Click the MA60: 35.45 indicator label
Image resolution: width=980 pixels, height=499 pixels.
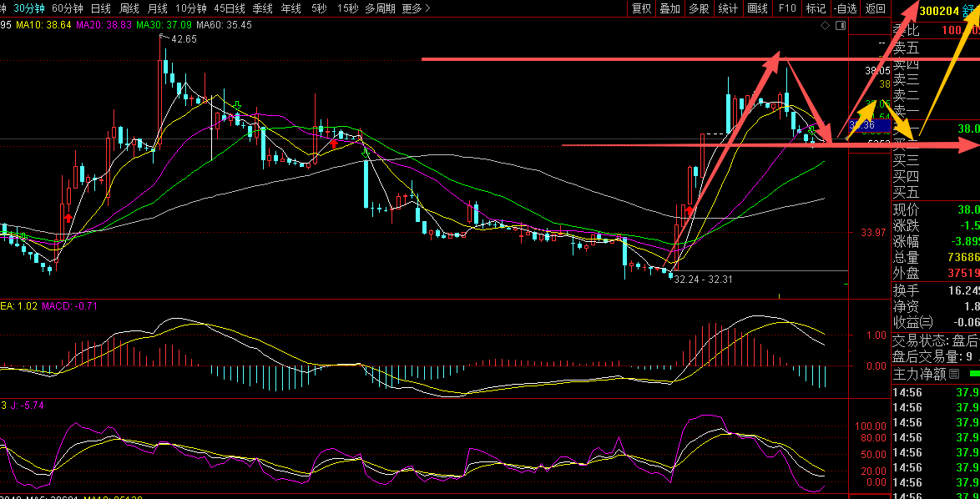224,25
